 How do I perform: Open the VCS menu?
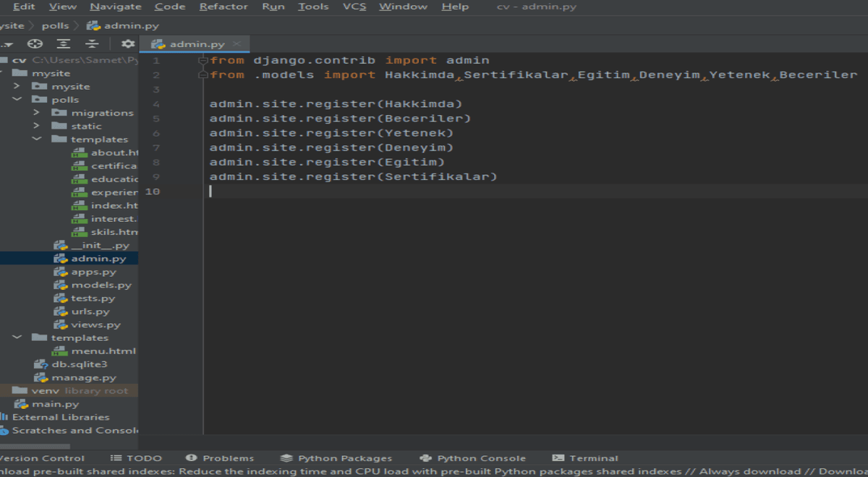pyautogui.click(x=354, y=7)
